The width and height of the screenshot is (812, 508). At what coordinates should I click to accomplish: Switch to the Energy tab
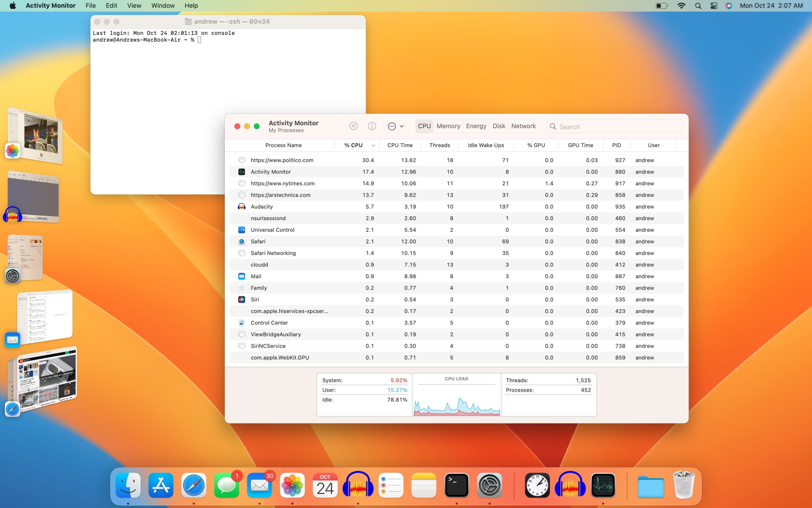476,126
